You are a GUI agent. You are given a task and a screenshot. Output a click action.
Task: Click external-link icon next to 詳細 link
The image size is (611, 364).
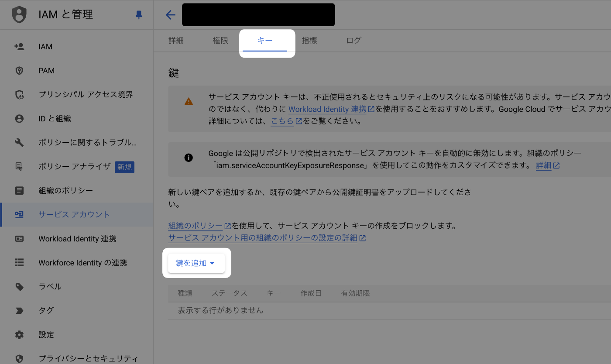556,166
